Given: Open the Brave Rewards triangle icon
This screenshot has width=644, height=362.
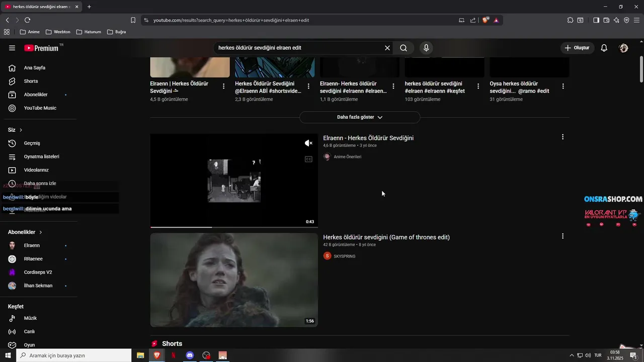Looking at the screenshot, I should click(x=496, y=20).
